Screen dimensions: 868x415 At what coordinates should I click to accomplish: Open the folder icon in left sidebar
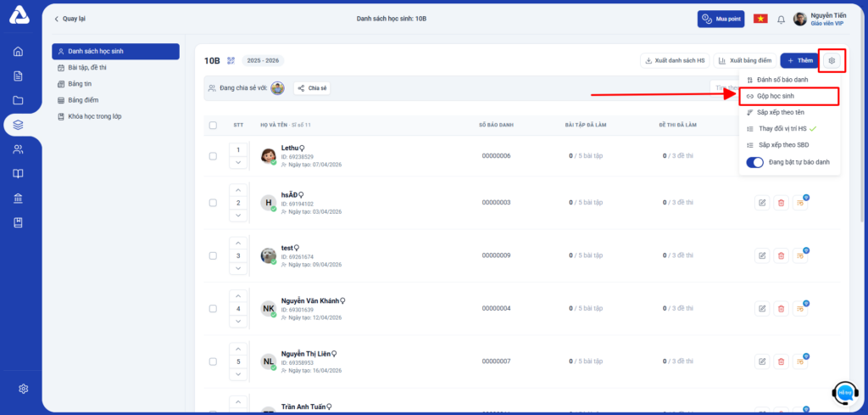[x=19, y=100]
